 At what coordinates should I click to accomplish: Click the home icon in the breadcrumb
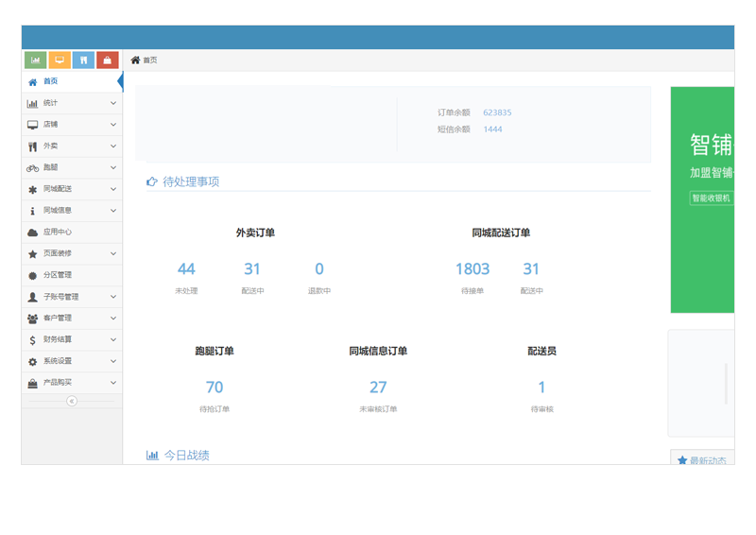click(x=135, y=60)
